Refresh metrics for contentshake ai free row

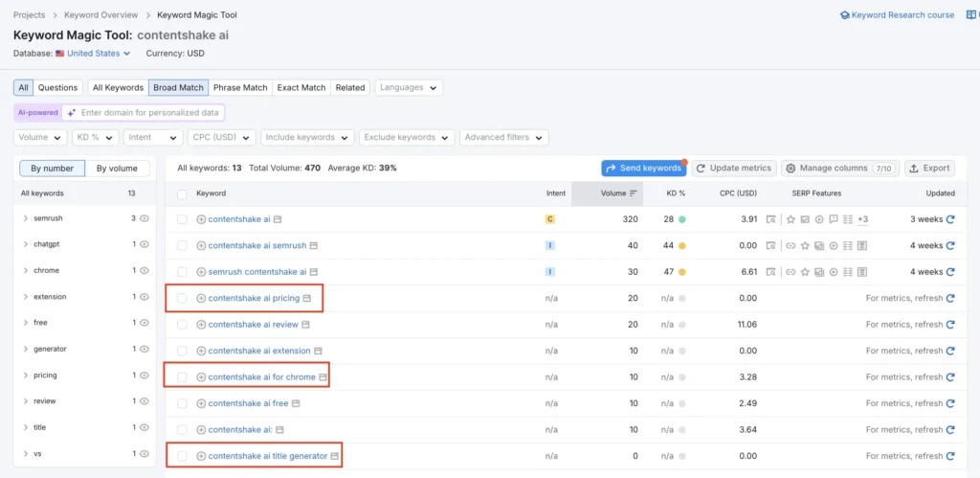click(950, 403)
